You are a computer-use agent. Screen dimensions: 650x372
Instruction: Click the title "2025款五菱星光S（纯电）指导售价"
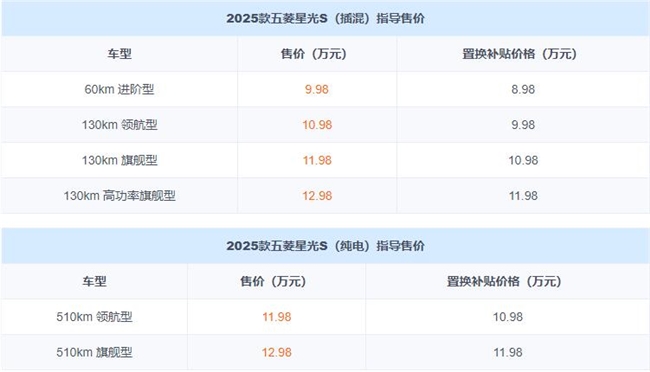(x=325, y=246)
